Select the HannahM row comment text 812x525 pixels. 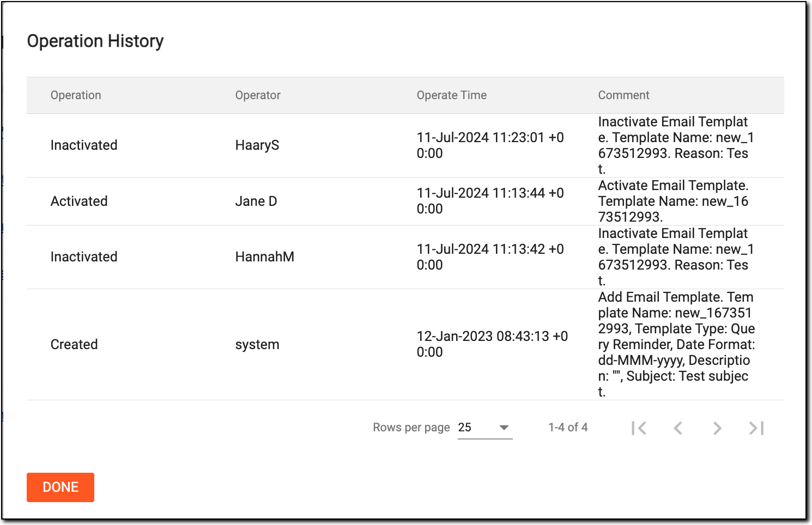(676, 257)
